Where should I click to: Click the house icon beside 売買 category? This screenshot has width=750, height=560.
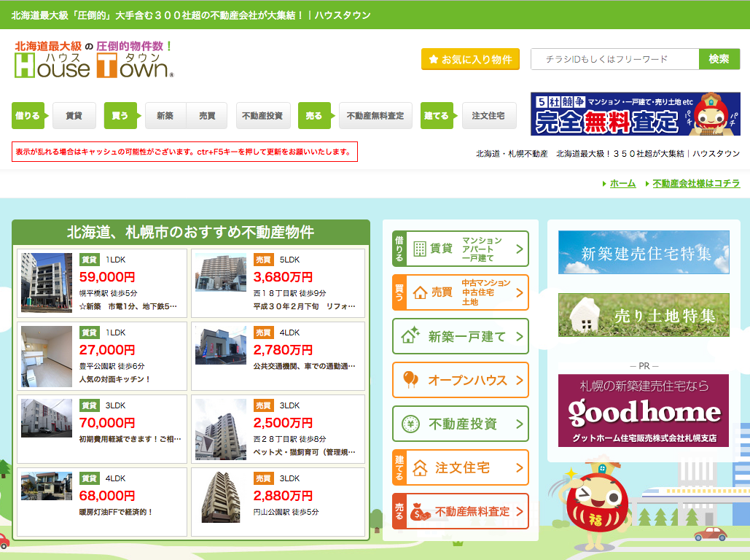pos(420,293)
